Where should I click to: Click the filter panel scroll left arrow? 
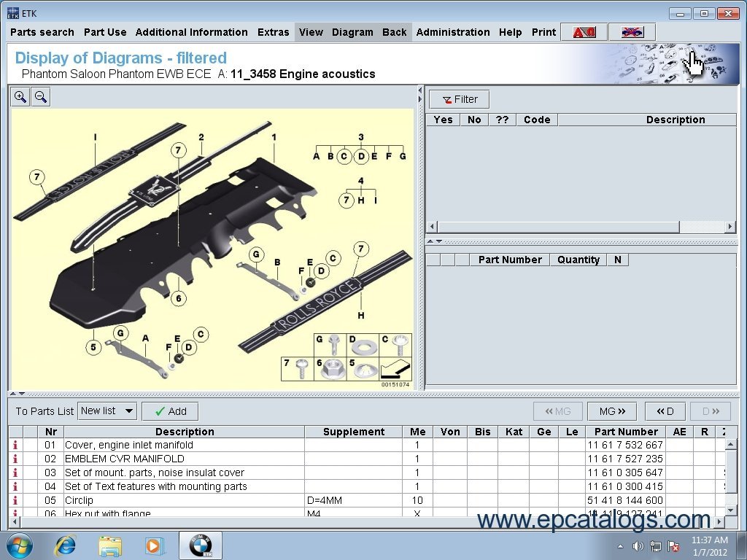[x=432, y=227]
